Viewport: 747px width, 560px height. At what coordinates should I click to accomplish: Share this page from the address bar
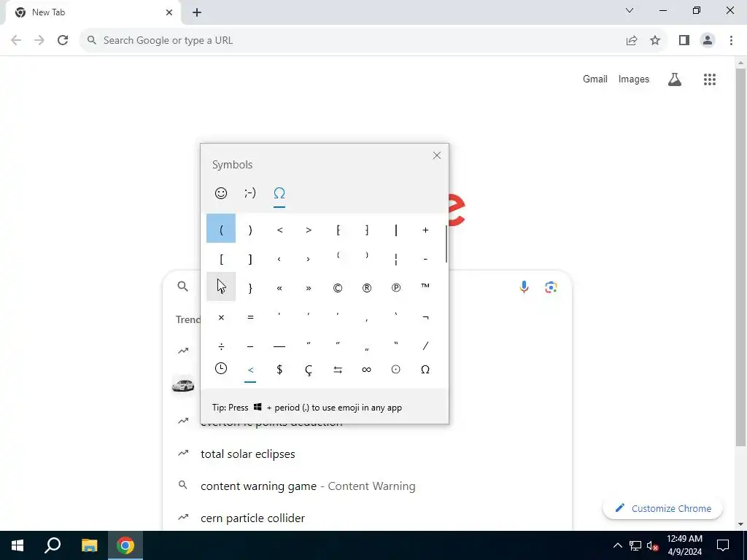point(632,41)
